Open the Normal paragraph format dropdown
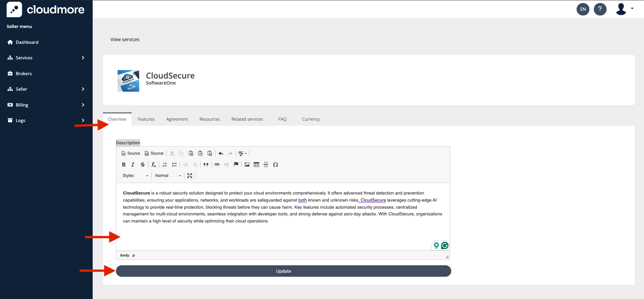This screenshot has height=299, width=644. tap(168, 176)
